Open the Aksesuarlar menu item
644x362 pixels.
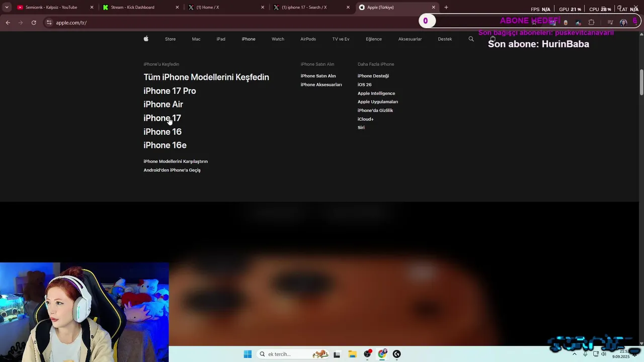pos(410,39)
